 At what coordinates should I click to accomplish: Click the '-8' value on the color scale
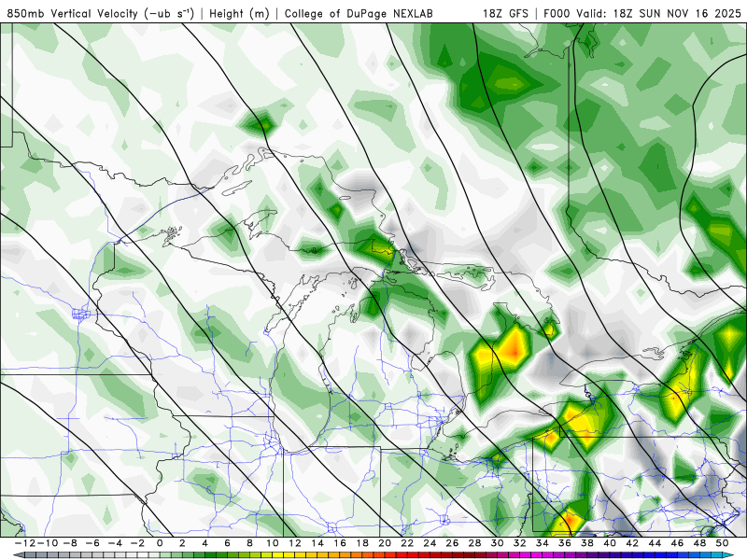71,543
